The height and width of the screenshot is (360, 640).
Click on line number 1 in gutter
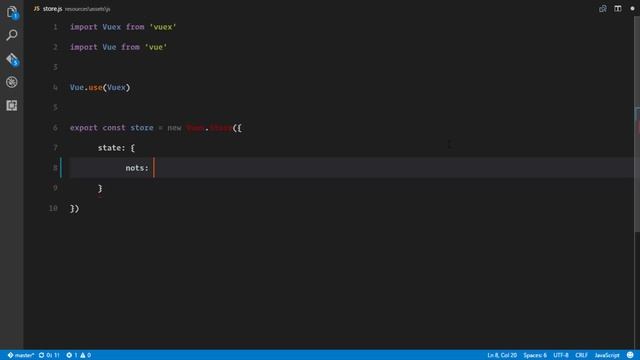(x=56, y=27)
